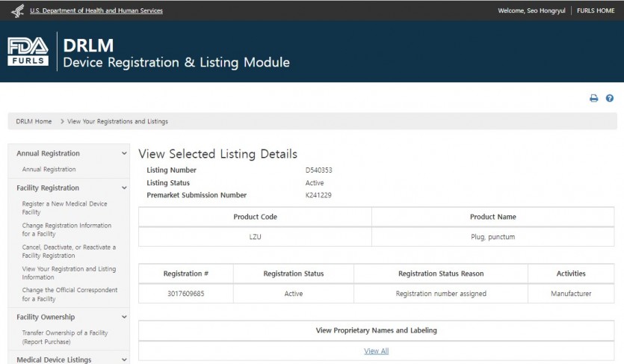
Task: Open Annual Registration sidebar link
Action: coord(49,170)
